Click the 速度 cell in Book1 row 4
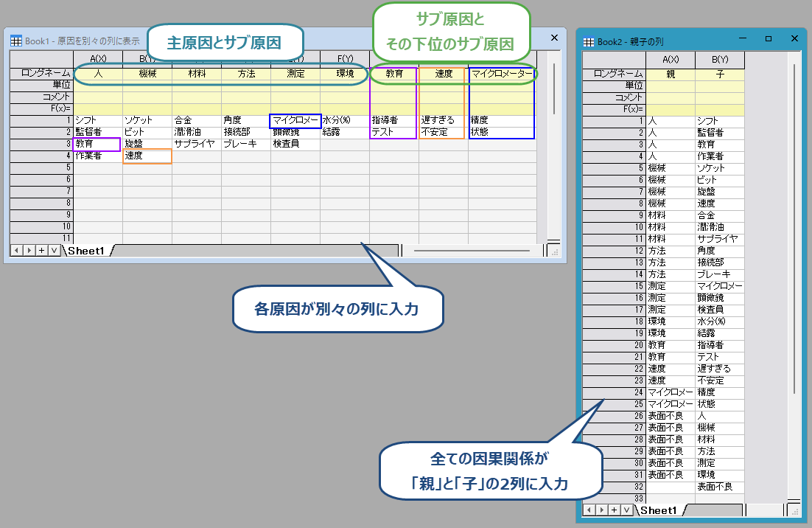This screenshot has height=528, width=812. (147, 156)
